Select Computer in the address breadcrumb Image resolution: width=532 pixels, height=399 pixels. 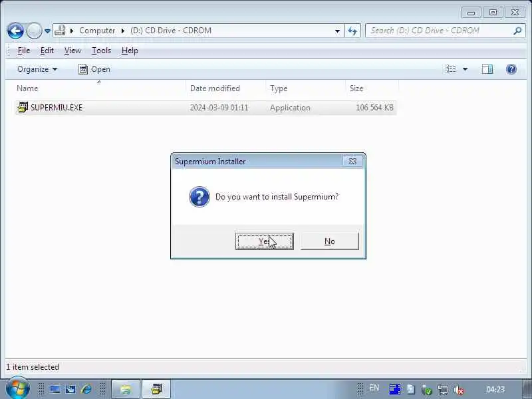click(x=97, y=31)
